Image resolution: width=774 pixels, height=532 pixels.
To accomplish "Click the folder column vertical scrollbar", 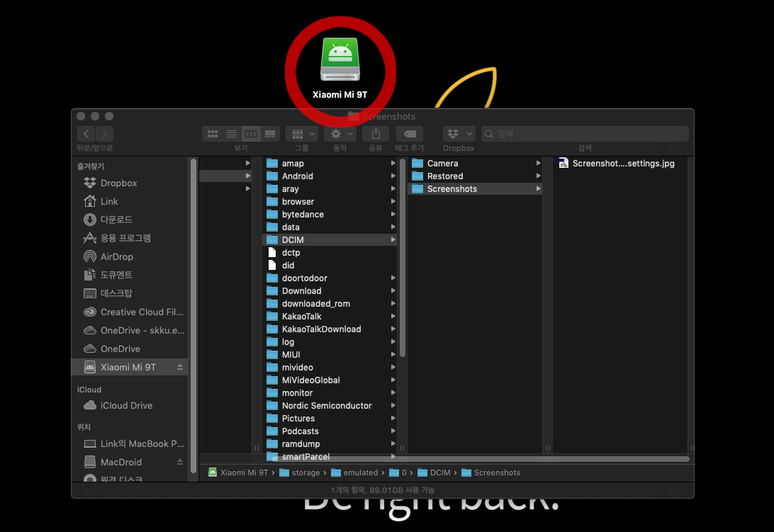I will tap(403, 257).
